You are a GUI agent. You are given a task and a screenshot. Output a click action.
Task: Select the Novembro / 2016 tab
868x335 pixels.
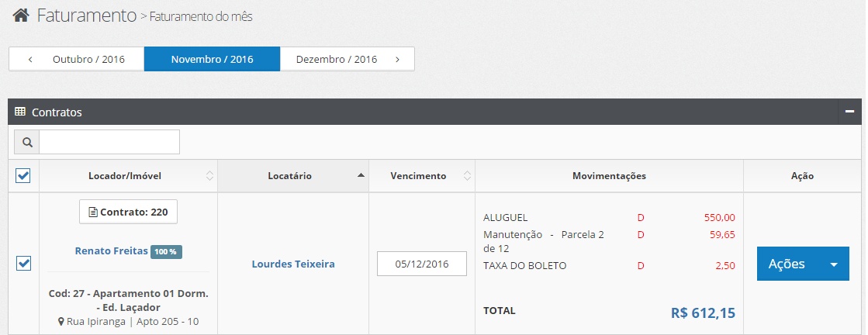click(212, 59)
